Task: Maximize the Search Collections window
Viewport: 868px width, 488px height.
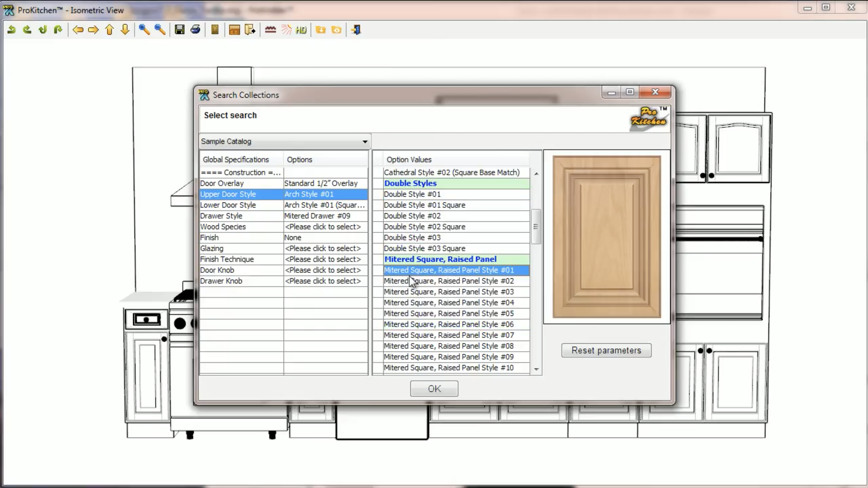Action: click(x=630, y=92)
